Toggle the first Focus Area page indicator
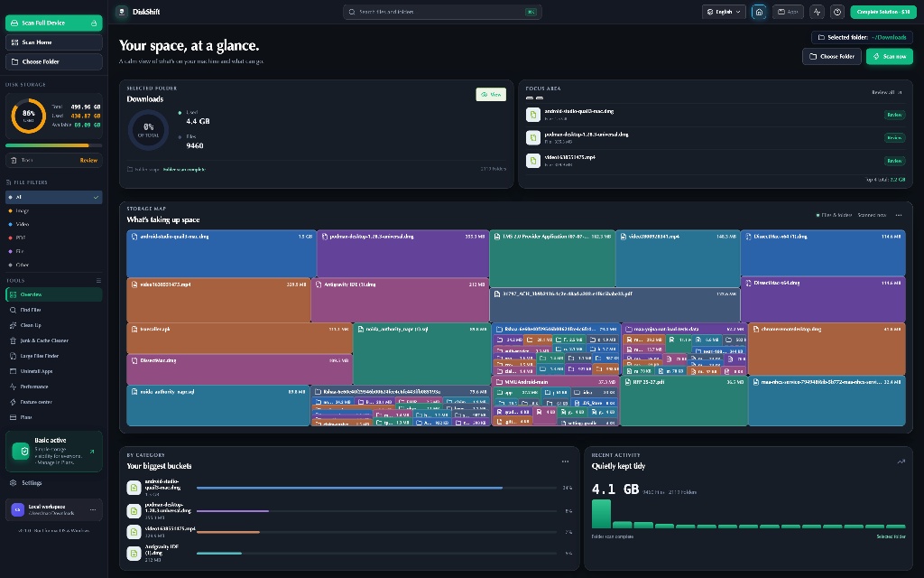The height and width of the screenshot is (578, 924). [x=529, y=98]
